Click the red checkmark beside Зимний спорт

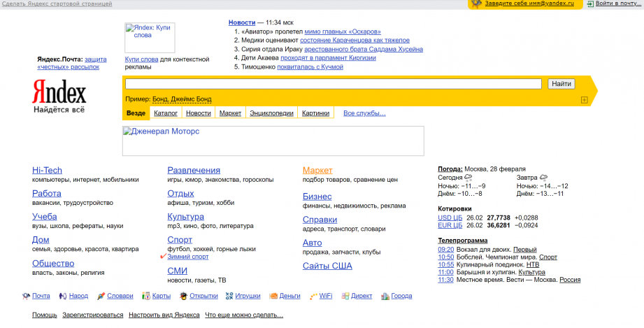point(164,256)
